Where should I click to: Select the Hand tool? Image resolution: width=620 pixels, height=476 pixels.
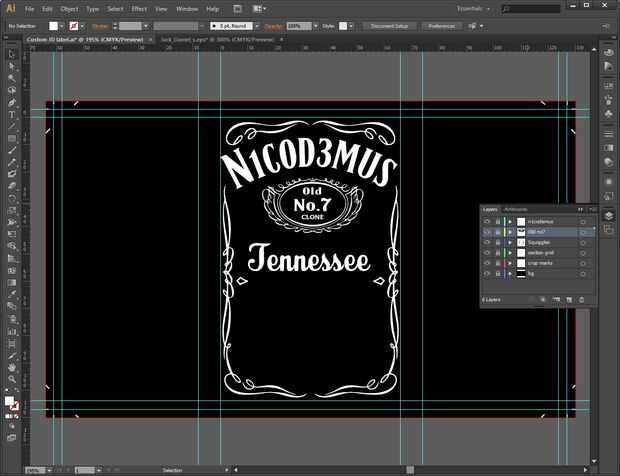[x=12, y=366]
